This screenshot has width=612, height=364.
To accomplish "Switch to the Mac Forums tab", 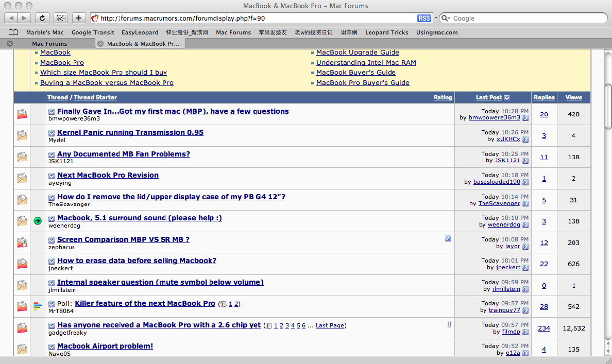I will tap(49, 44).
